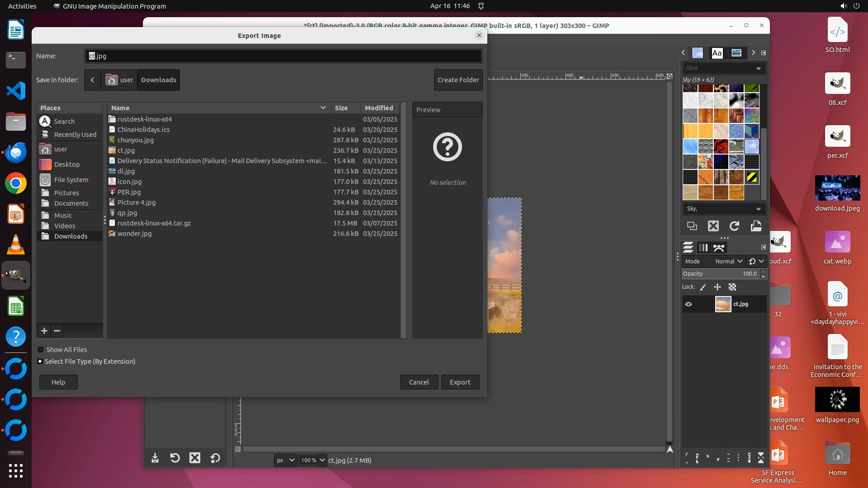The height and width of the screenshot is (488, 868).
Task: Toggle lock position and size icon
Action: (x=717, y=287)
